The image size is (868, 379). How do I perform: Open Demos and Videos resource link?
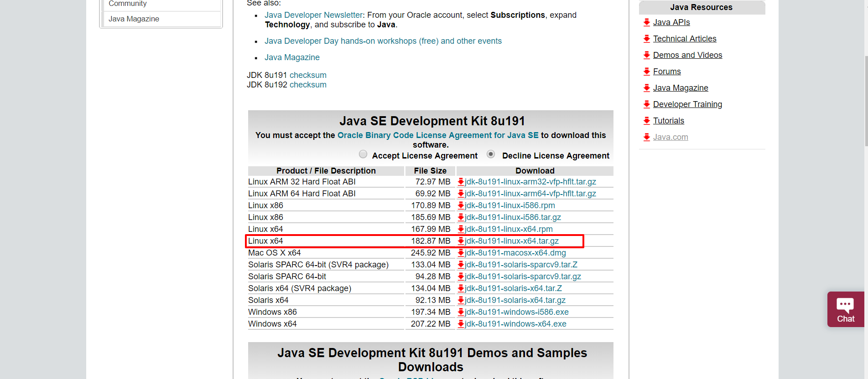687,55
